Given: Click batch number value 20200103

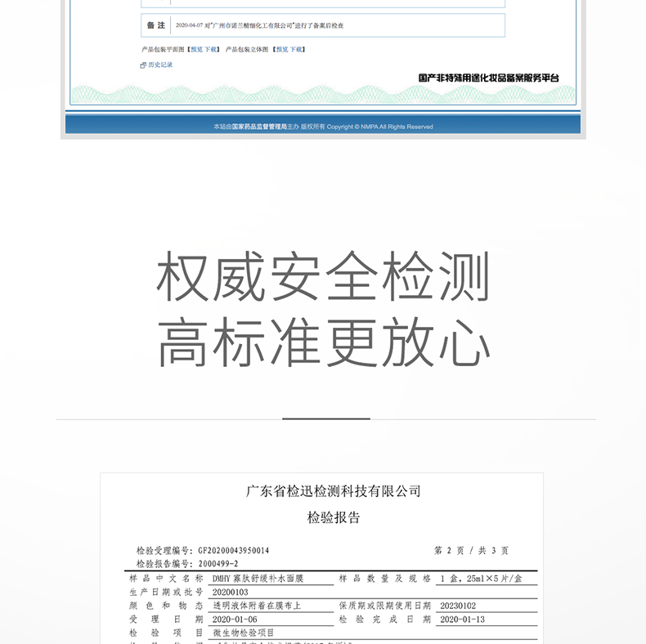Looking at the screenshot, I should click(231, 593).
